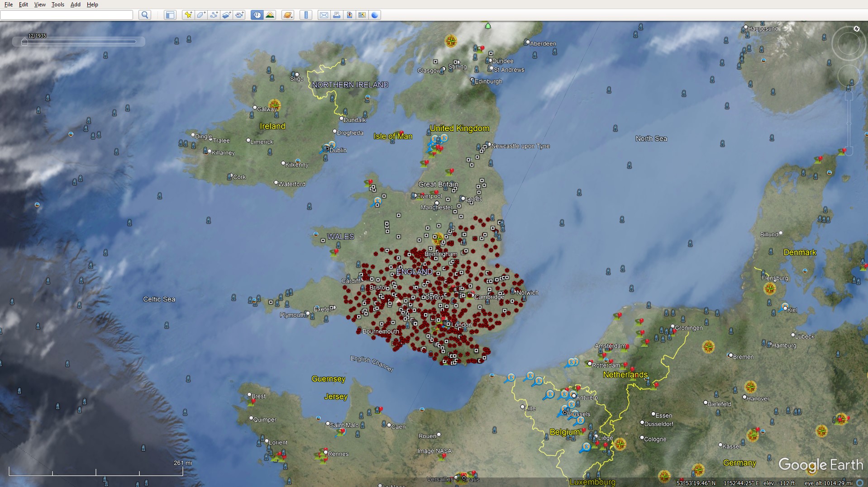Click the Dublin city label
Image resolution: width=868 pixels, height=487 pixels.
click(x=338, y=150)
